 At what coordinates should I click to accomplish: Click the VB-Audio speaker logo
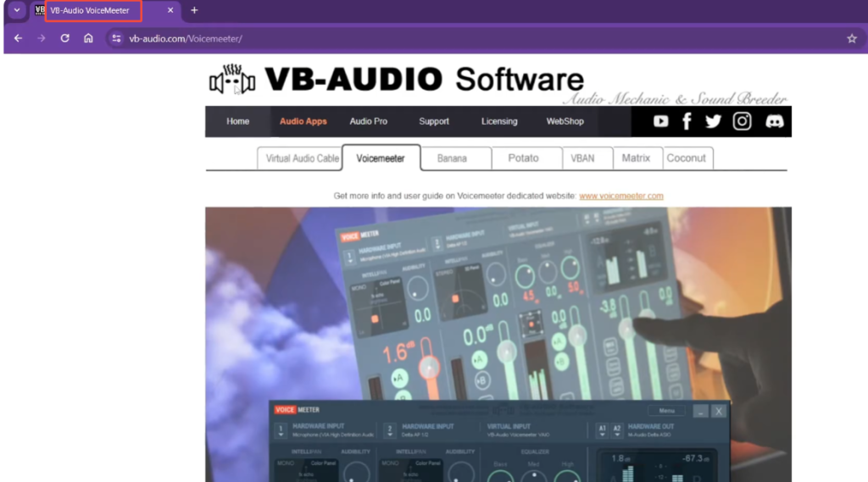[x=232, y=80]
